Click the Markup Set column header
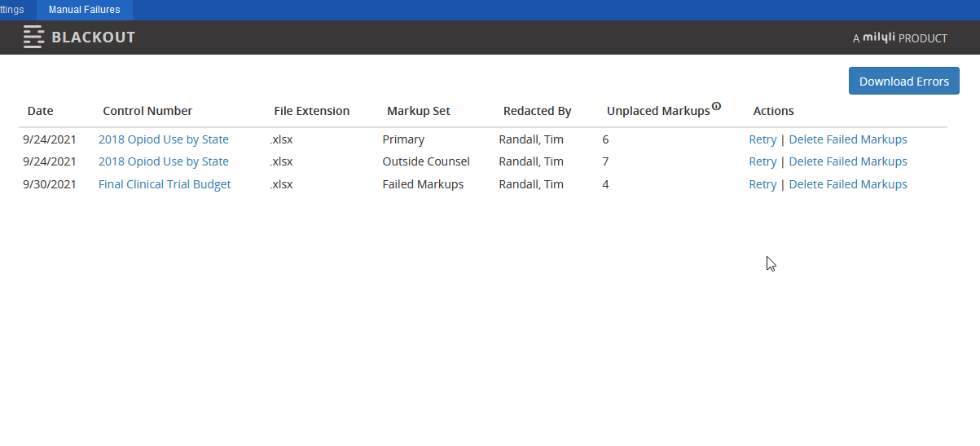The height and width of the screenshot is (446, 980). click(x=419, y=111)
